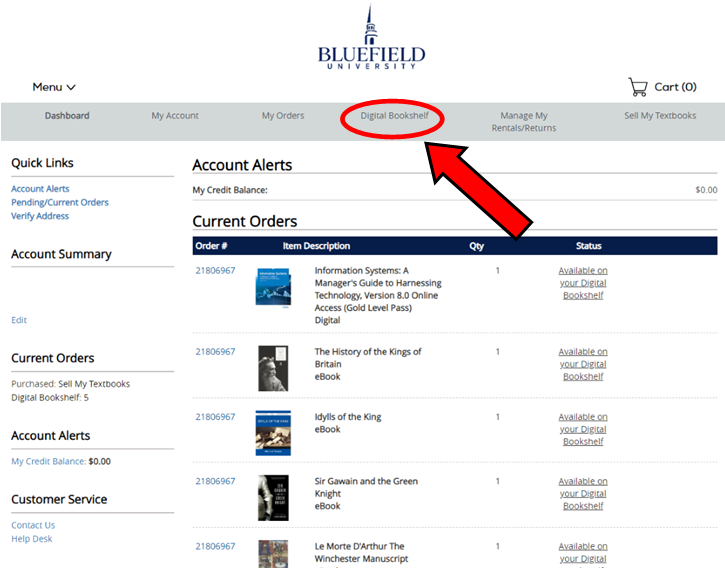725x569 pixels.
Task: Open the Help Desk link
Action: click(31, 539)
